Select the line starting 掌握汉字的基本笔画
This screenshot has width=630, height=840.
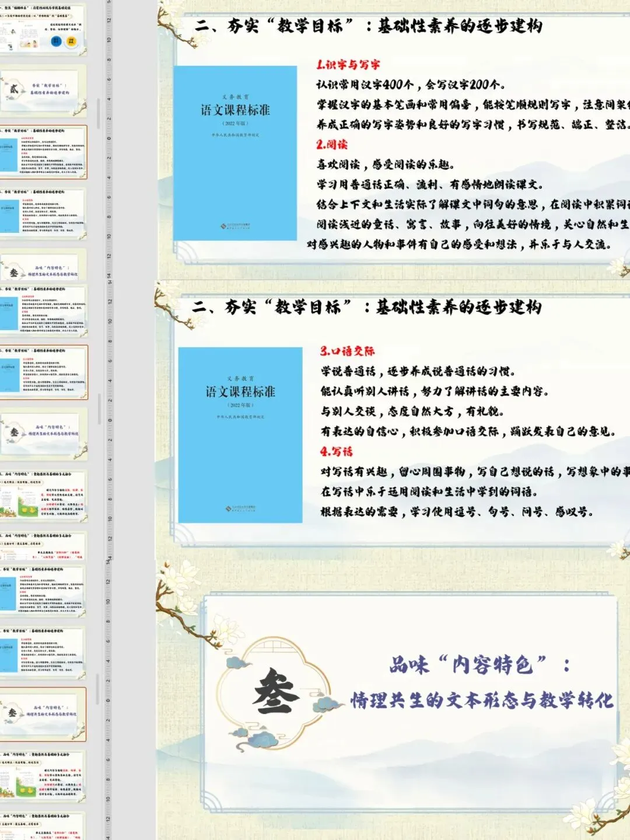click(x=473, y=104)
